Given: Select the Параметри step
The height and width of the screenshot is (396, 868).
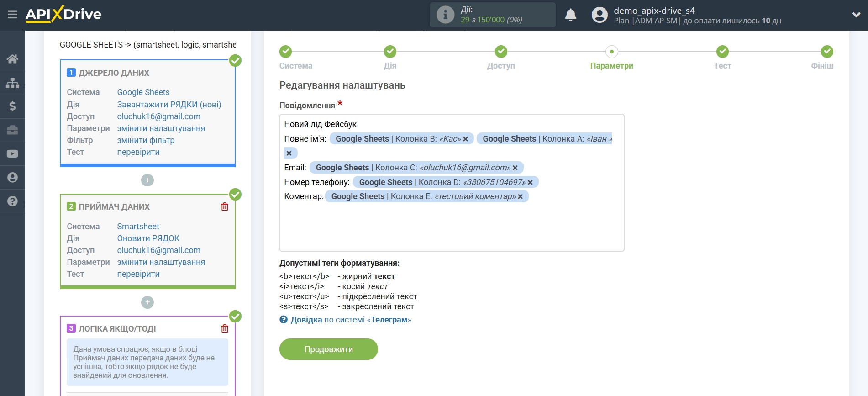Looking at the screenshot, I should [x=612, y=52].
